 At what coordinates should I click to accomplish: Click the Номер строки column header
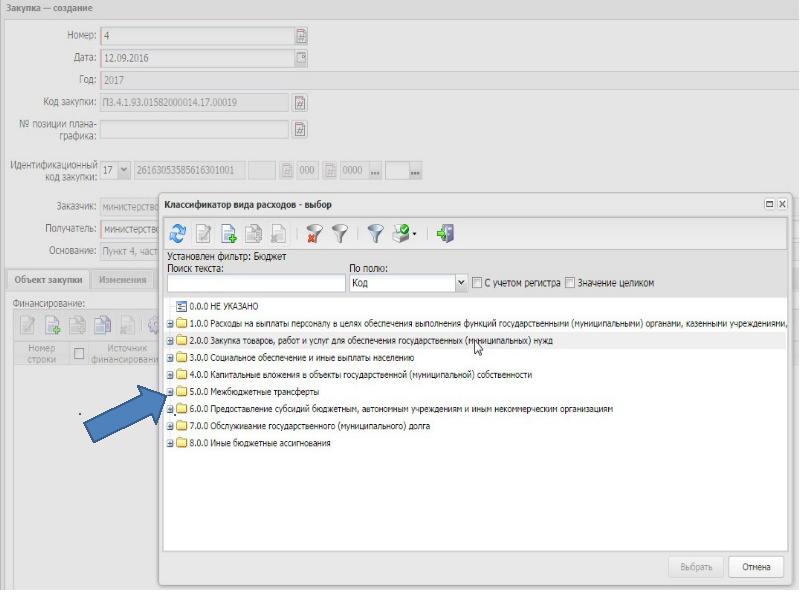pos(41,353)
